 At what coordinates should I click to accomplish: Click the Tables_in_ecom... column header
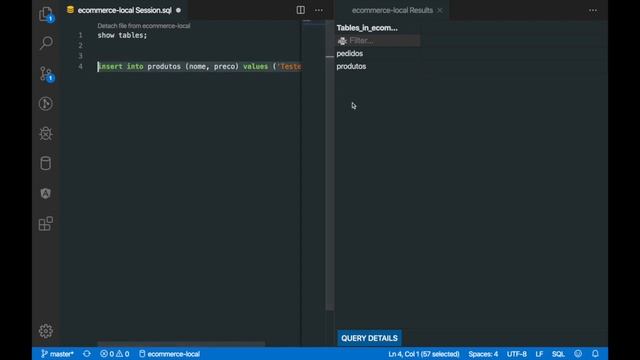click(367, 28)
